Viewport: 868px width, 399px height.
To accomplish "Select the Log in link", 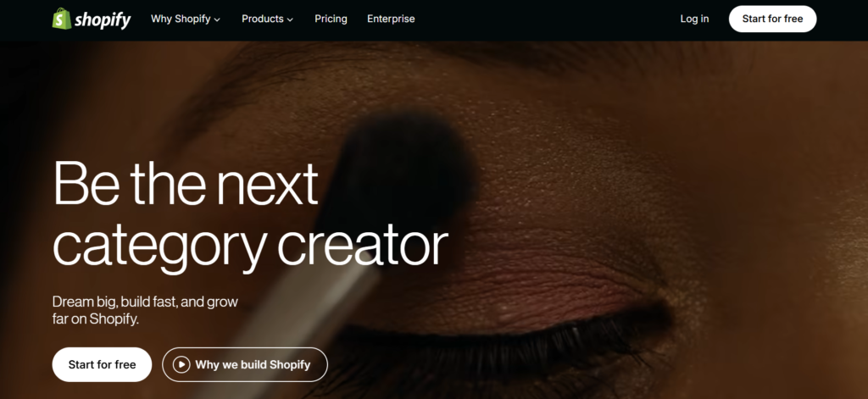I will pos(694,19).
